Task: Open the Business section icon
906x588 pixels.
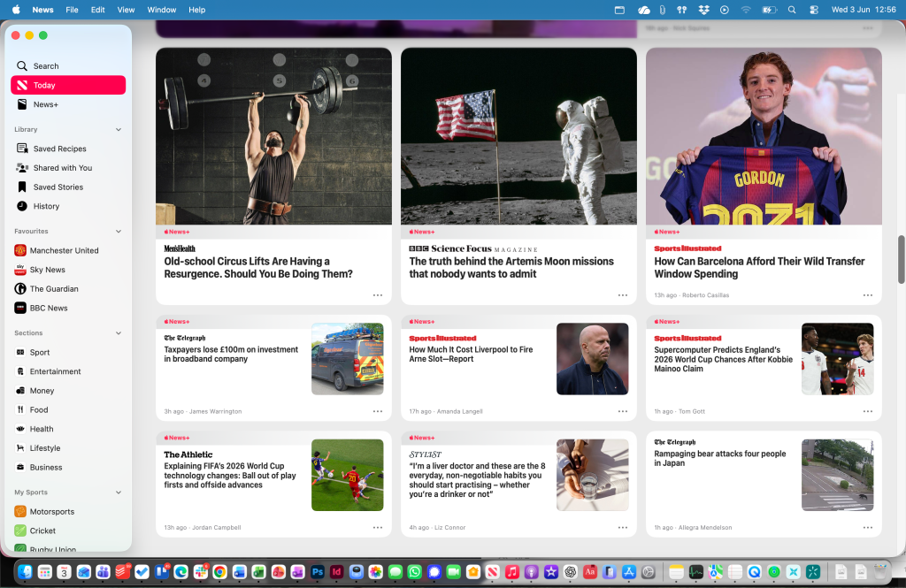Action: coord(20,467)
